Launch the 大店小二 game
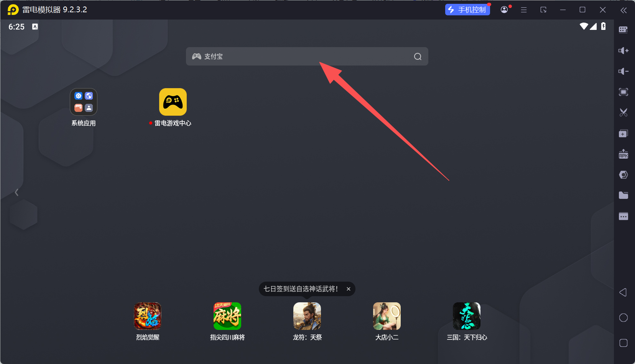The height and width of the screenshot is (364, 635). [x=387, y=316]
